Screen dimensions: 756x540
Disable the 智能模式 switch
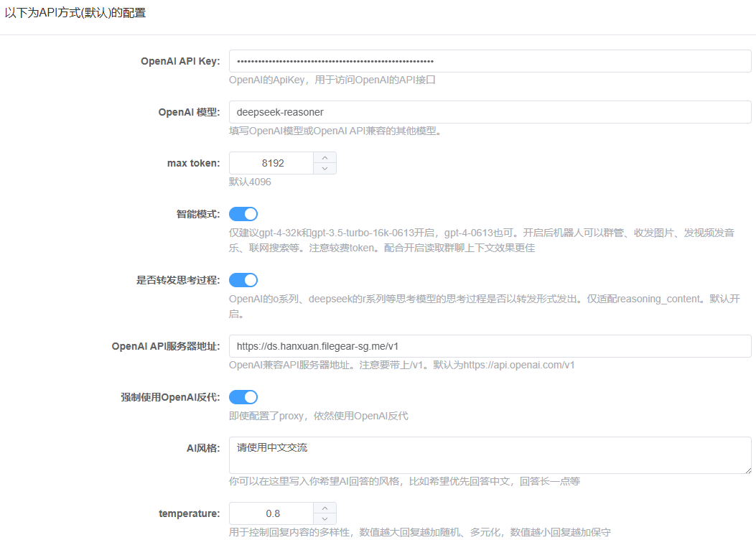point(243,214)
